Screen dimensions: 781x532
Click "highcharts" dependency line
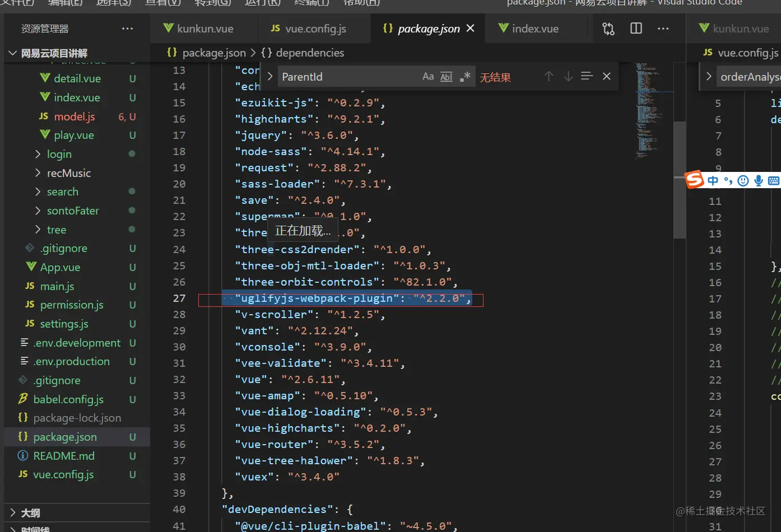(310, 119)
